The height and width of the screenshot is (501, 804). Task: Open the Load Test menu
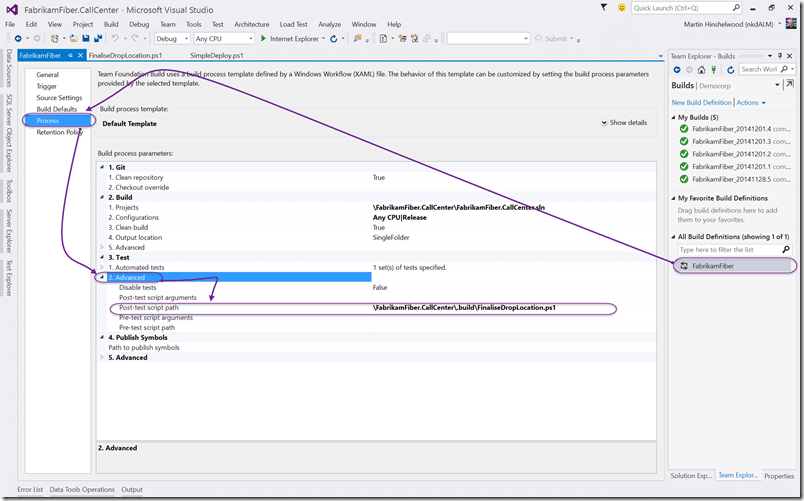[x=293, y=24]
